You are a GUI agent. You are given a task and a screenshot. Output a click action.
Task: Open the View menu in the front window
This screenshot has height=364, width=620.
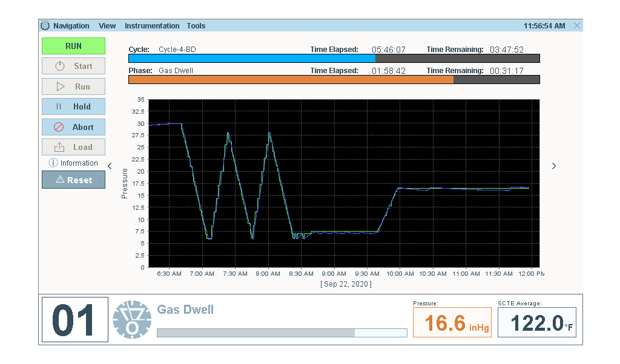(x=107, y=26)
